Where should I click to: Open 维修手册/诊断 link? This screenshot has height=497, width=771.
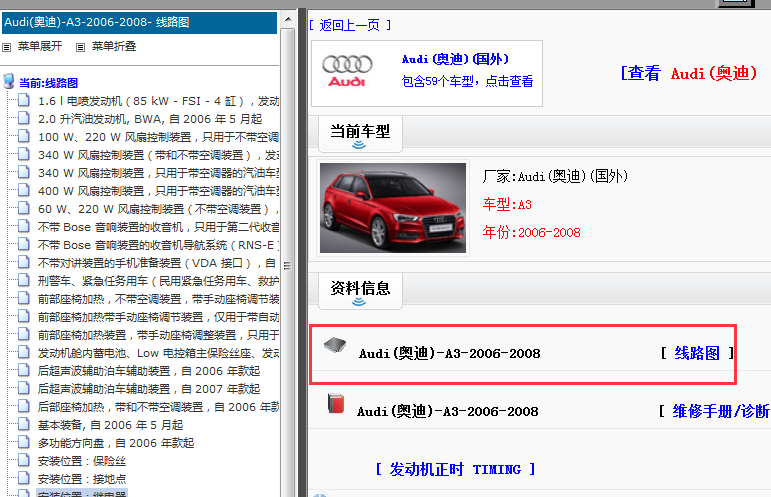(721, 411)
